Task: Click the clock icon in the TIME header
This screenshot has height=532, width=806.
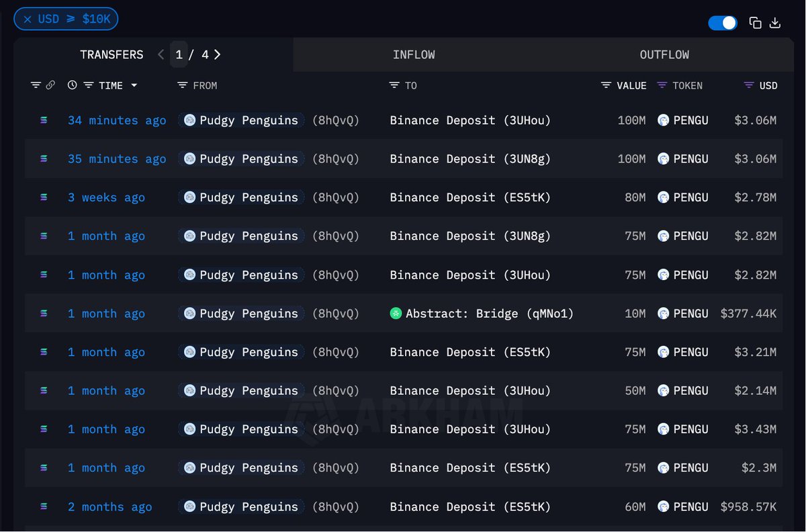Action: (73, 85)
